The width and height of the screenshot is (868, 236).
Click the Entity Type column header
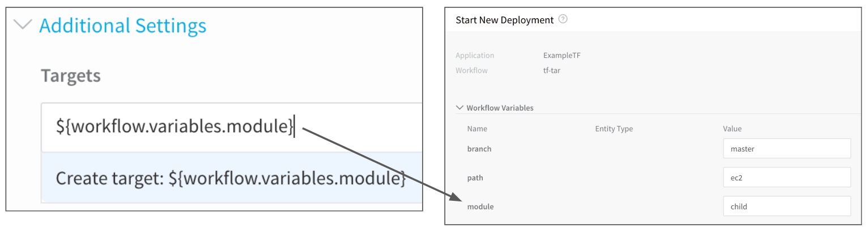[614, 129]
